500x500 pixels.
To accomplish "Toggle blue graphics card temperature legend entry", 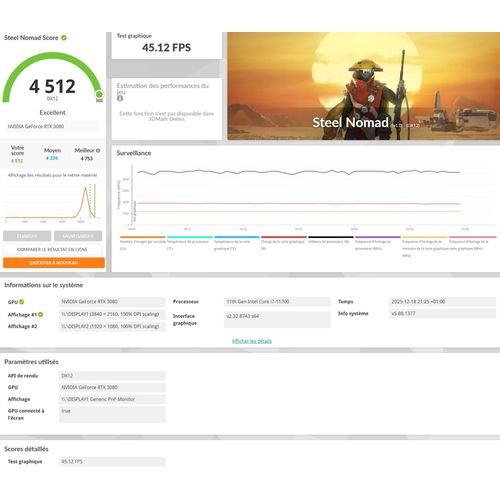I will (237, 243).
